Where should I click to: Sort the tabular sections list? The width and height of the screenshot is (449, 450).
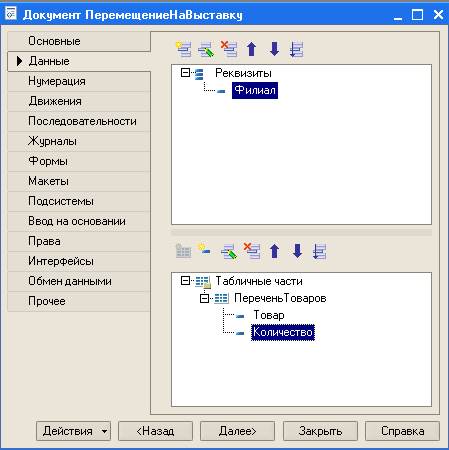(319, 251)
